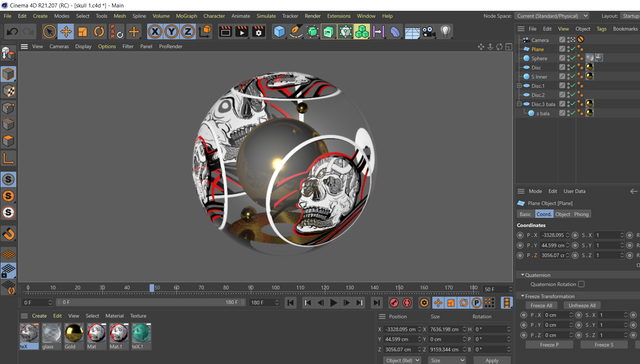Toggle Disc object enabled checkmark
The height and width of the screenshot is (364, 640).
573,67
